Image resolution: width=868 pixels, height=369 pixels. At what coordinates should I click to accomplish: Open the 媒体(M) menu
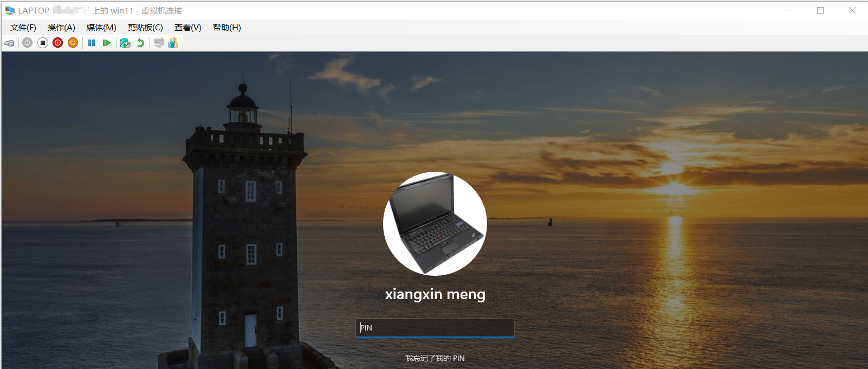101,28
